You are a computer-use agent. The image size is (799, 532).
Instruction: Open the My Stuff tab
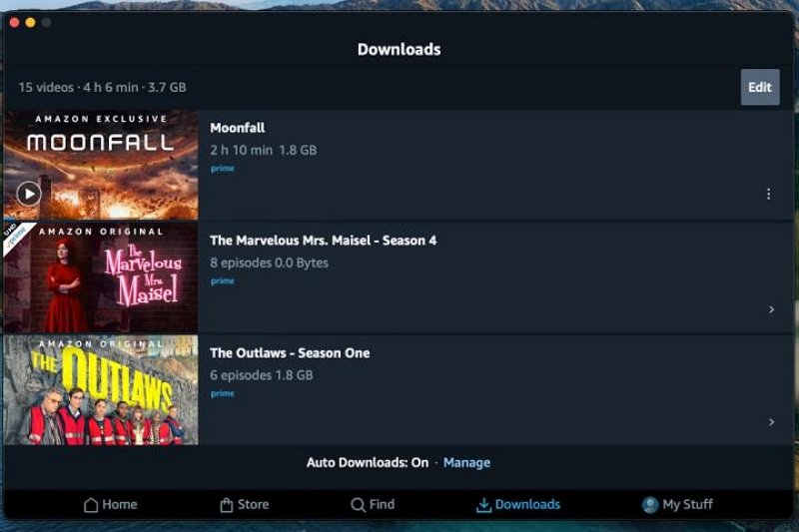[x=677, y=504]
